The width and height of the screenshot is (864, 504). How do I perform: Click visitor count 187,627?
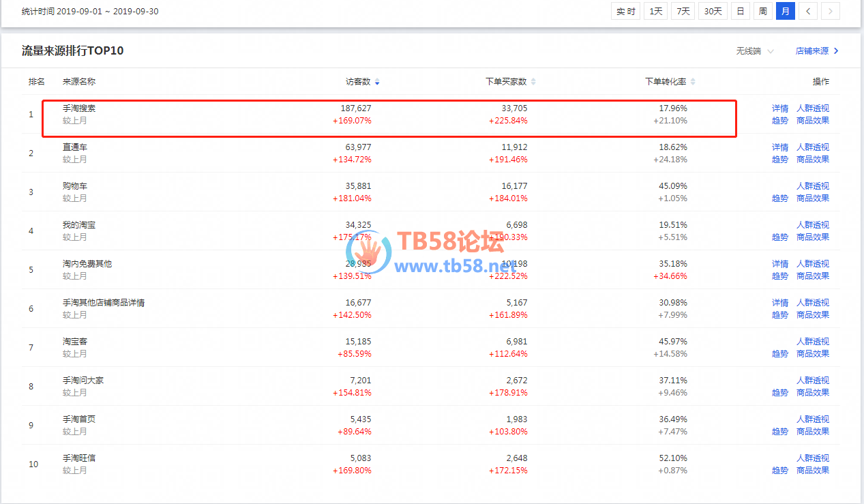click(356, 108)
